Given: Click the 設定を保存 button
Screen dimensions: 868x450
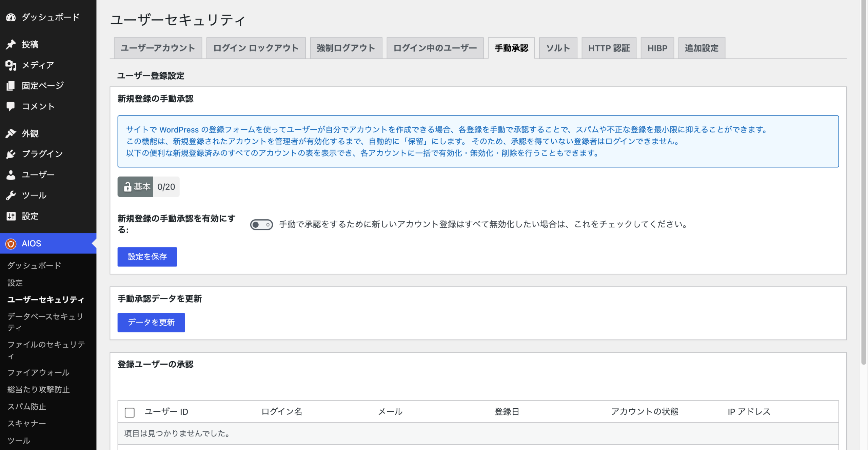Looking at the screenshot, I should [x=147, y=257].
